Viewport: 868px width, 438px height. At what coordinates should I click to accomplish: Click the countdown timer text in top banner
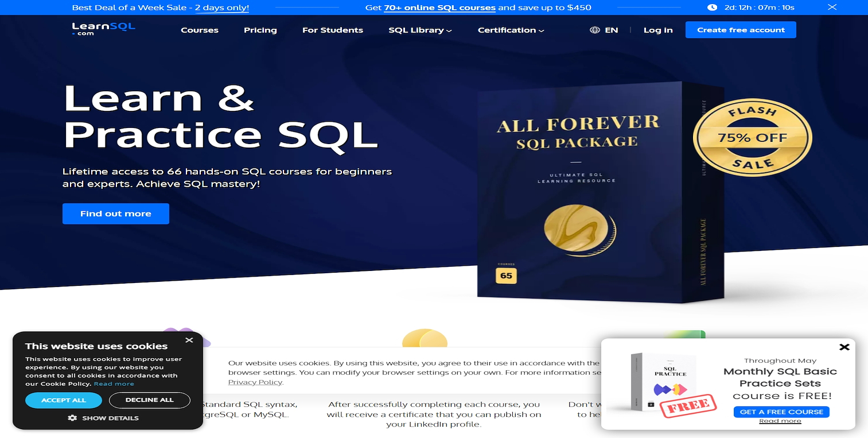[760, 8]
